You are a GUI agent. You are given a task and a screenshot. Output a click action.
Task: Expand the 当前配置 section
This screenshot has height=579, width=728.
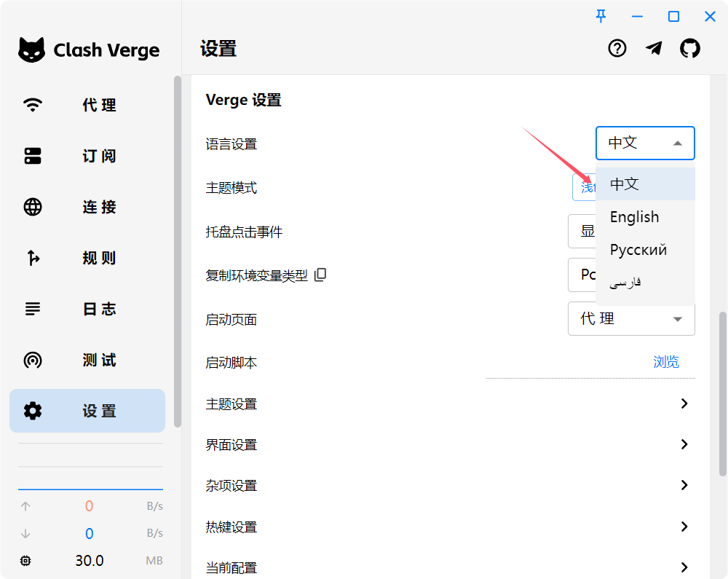684,567
